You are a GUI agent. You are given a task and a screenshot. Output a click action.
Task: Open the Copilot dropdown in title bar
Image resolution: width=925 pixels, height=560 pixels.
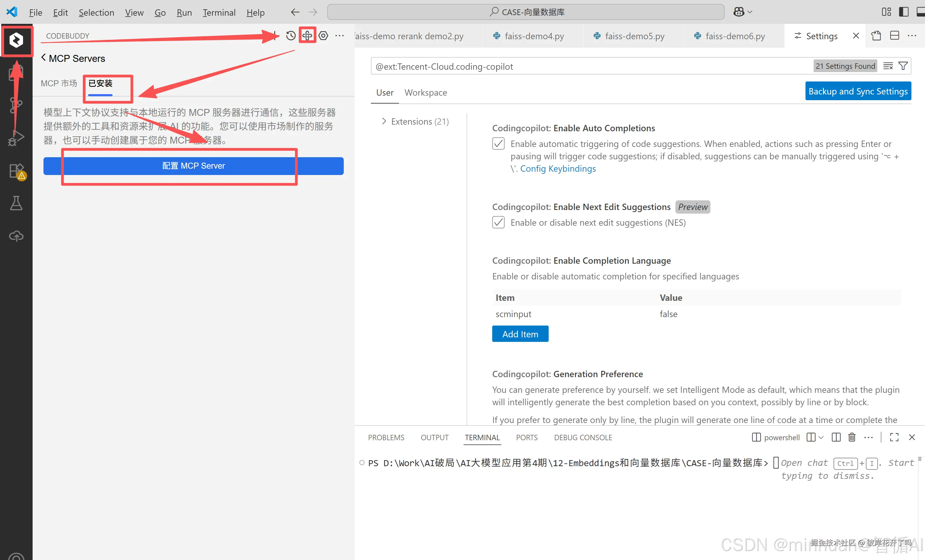(750, 12)
